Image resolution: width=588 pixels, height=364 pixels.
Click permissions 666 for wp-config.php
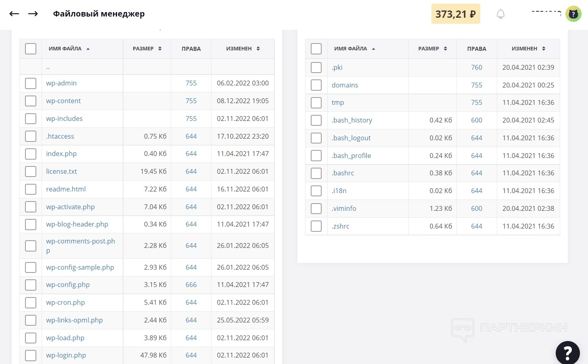[x=191, y=285]
